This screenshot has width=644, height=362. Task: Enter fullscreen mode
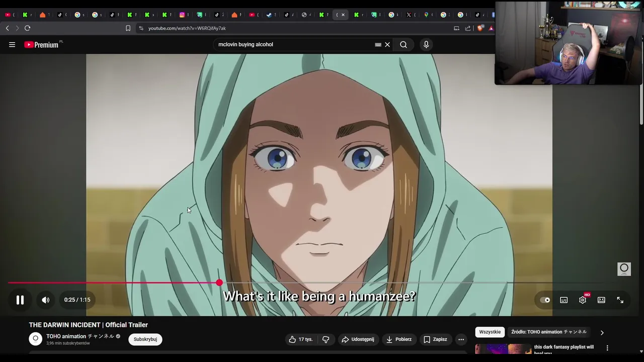point(620,300)
